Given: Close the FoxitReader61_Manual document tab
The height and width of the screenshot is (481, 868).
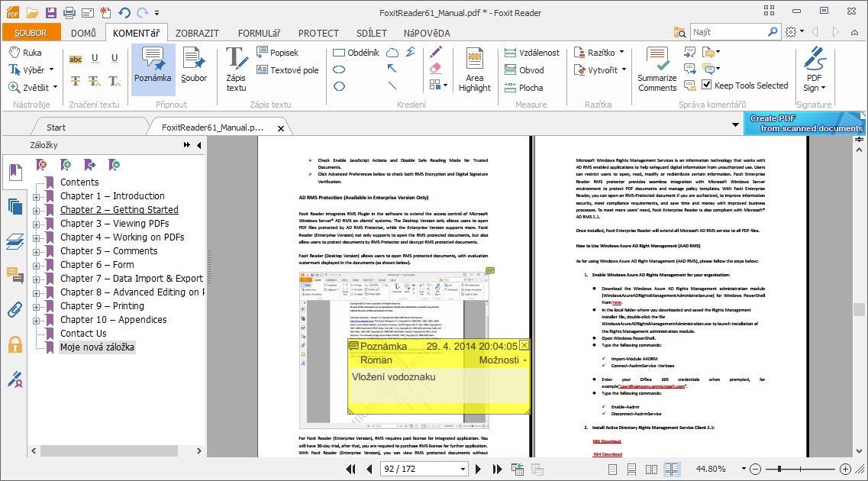Looking at the screenshot, I should (281, 128).
